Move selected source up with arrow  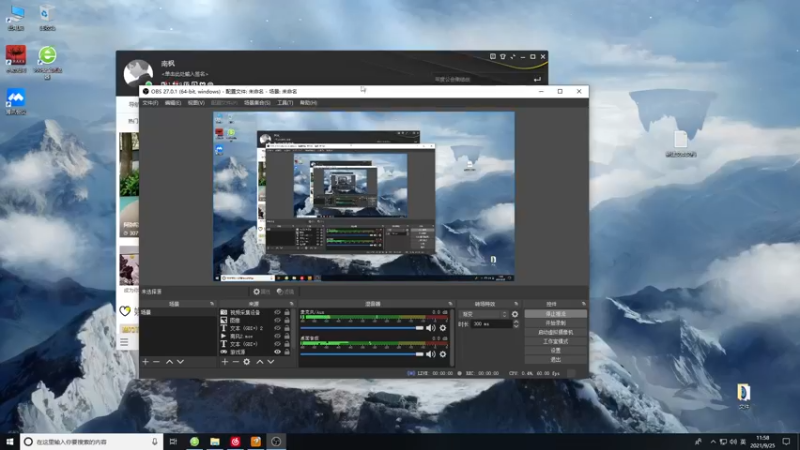coord(259,361)
